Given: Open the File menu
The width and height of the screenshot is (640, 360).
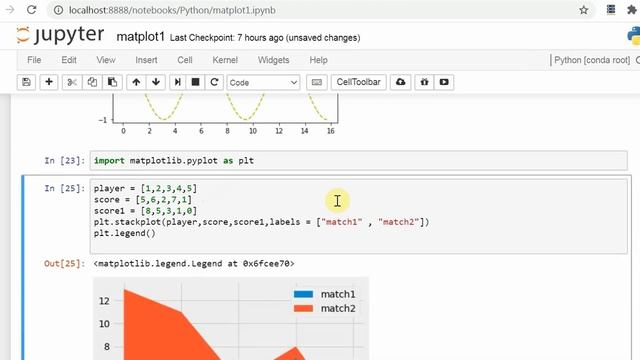Looking at the screenshot, I should (x=34, y=60).
